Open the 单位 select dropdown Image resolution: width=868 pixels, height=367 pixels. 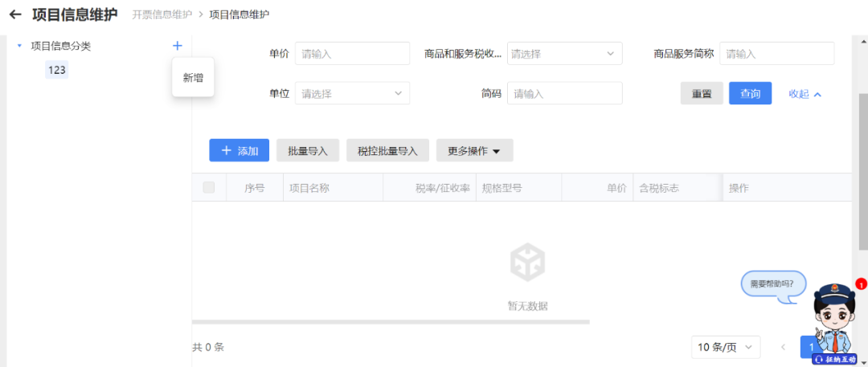tap(352, 93)
